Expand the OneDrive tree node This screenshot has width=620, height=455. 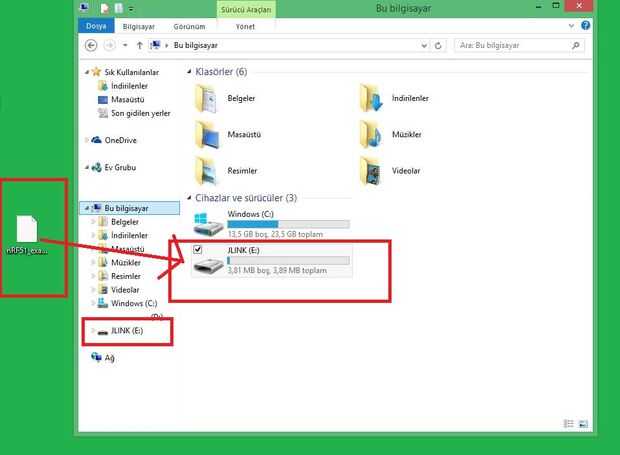(x=87, y=140)
